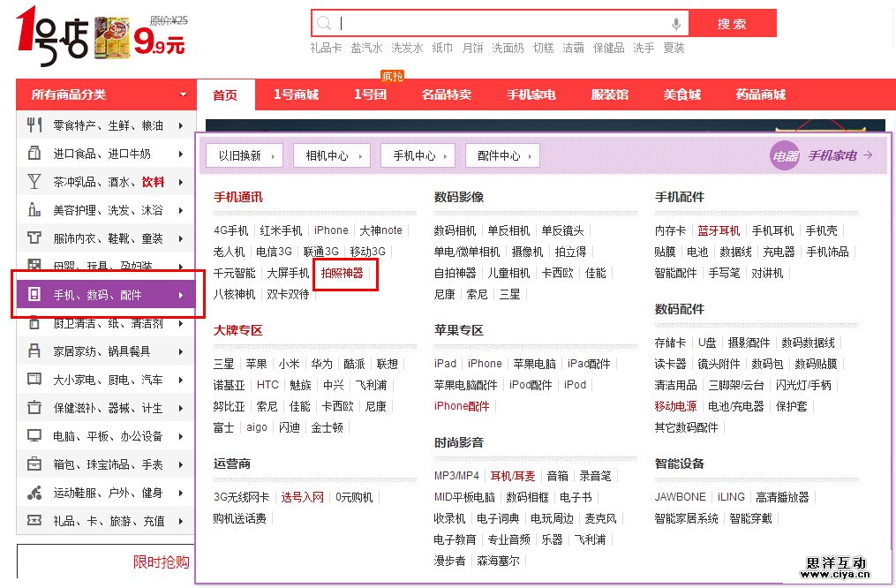The width and height of the screenshot is (896, 588).
Task: Click the cycling icon for 运动鞋服
Action: (x=34, y=492)
